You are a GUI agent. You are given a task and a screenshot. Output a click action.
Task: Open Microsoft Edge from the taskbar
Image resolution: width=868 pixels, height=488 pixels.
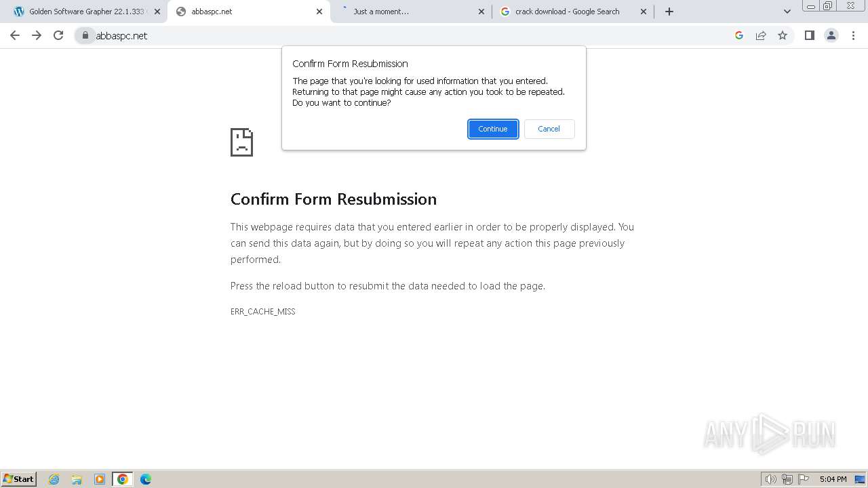(x=146, y=479)
